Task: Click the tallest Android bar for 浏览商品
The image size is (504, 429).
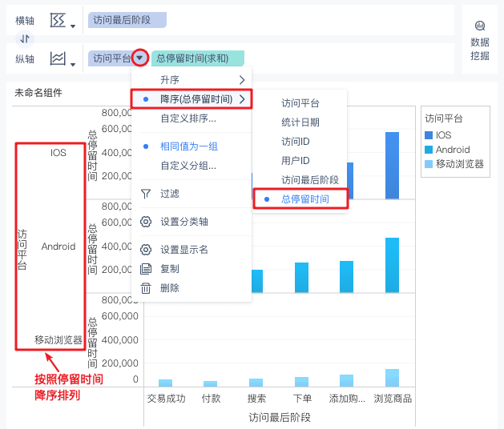Action: pyautogui.click(x=392, y=265)
